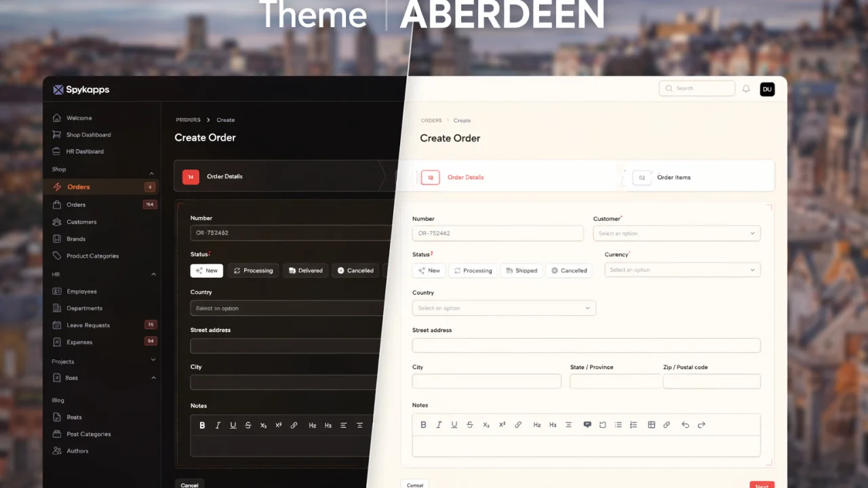Click the Cancel button at the bottom
Screen dimensions: 868x488
[414, 485]
